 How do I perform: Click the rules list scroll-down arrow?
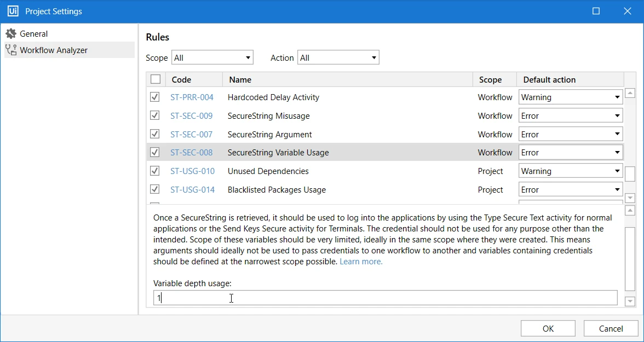point(630,198)
